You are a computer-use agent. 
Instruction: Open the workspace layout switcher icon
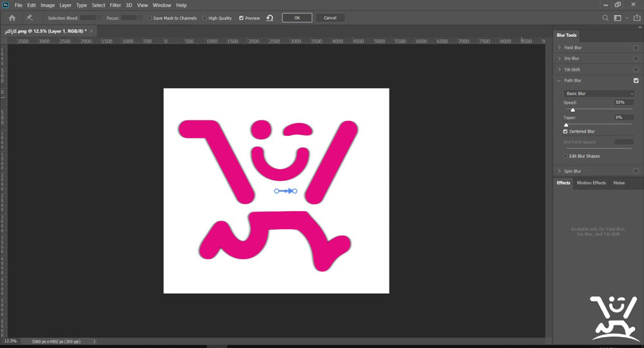(618, 18)
